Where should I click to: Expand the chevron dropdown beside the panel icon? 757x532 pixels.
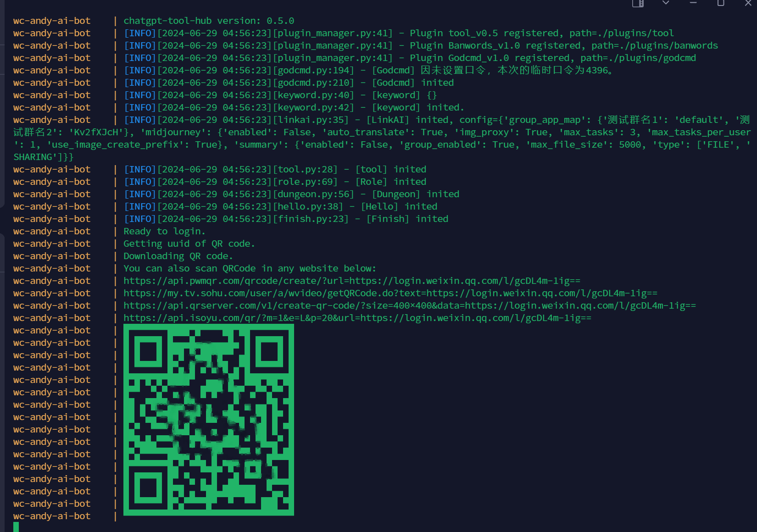666,3
